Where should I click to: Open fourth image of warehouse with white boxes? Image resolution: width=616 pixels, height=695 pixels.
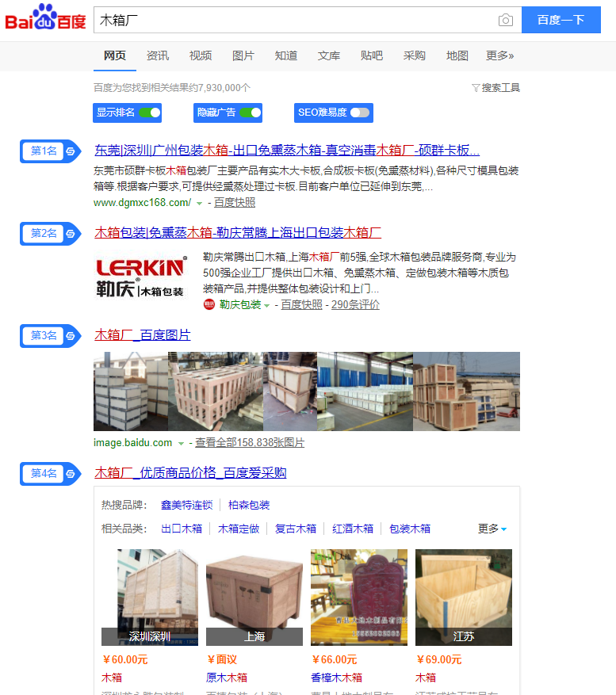click(365, 391)
